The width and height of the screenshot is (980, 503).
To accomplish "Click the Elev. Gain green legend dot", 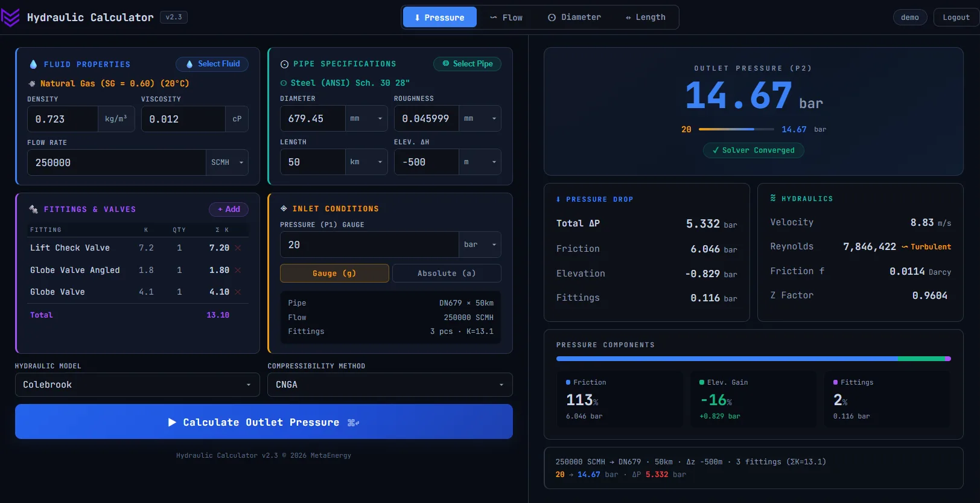I will [x=702, y=382].
